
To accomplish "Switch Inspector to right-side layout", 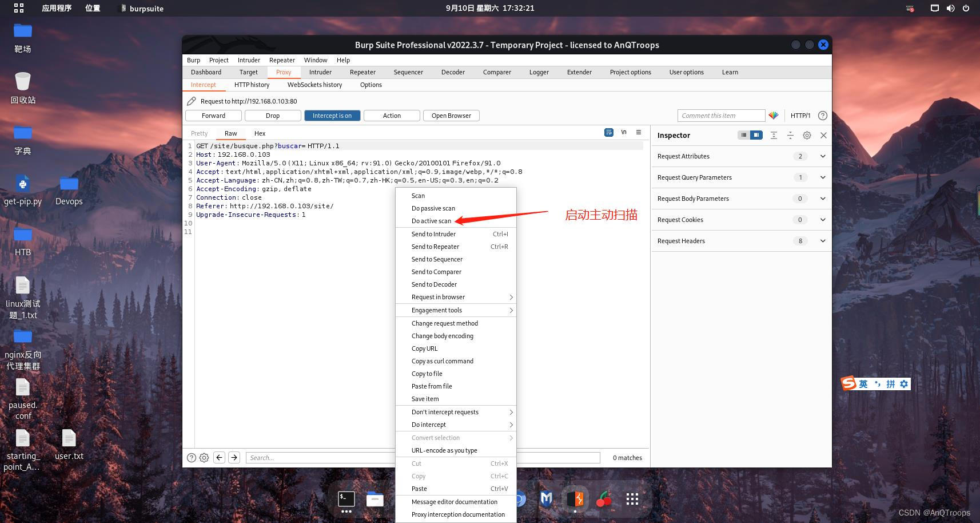I will 756,135.
